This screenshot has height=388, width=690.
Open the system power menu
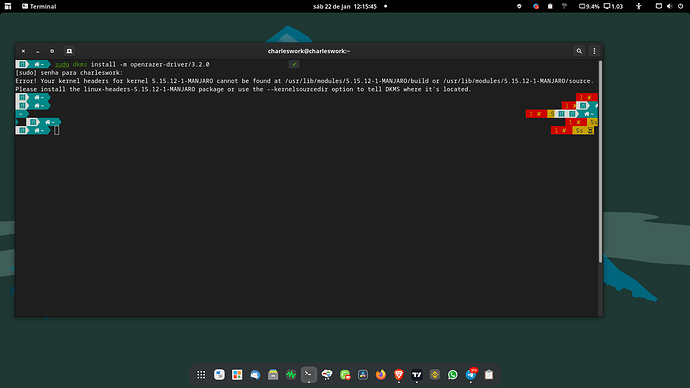pos(680,6)
